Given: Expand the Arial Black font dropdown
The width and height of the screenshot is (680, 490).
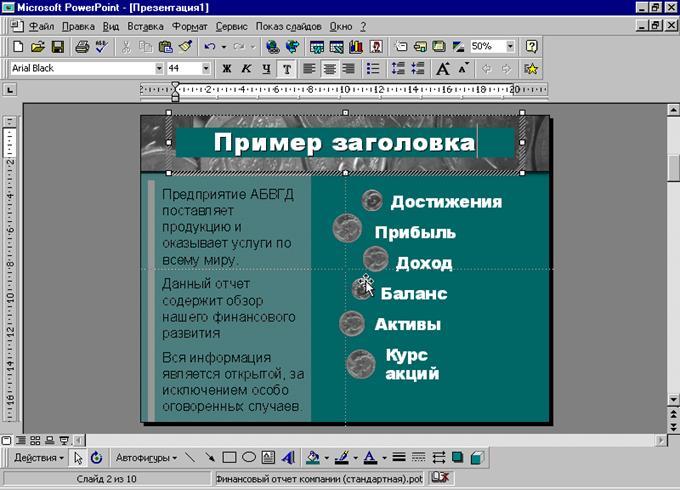Looking at the screenshot, I should [159, 69].
